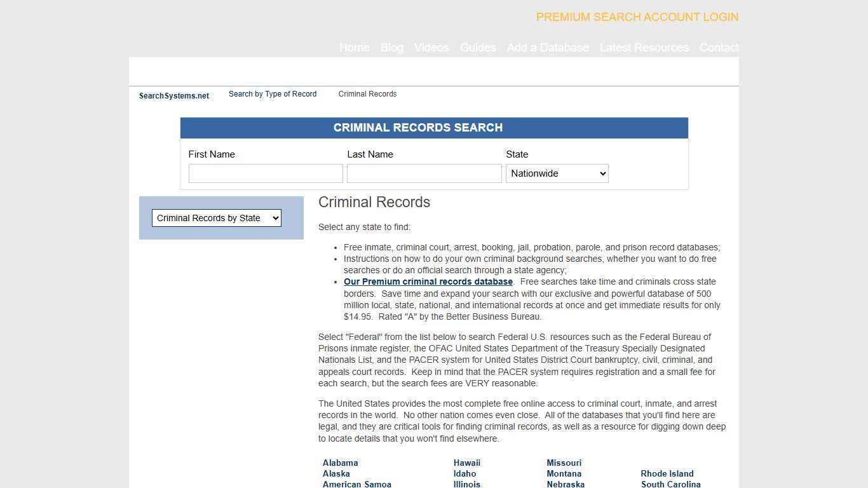868x488 pixels.
Task: Click the First Name input field
Action: 266,173
